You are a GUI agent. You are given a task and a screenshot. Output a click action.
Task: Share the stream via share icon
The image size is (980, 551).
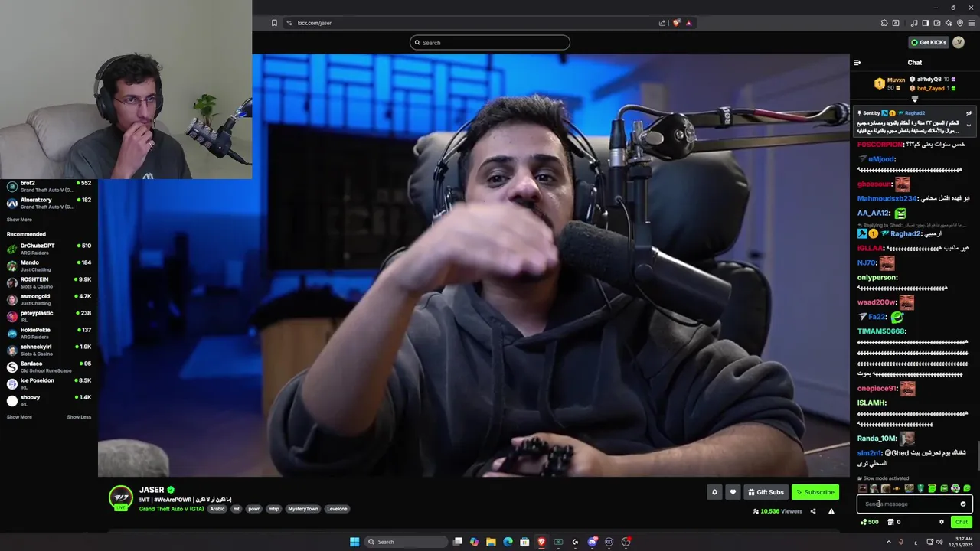813,511
